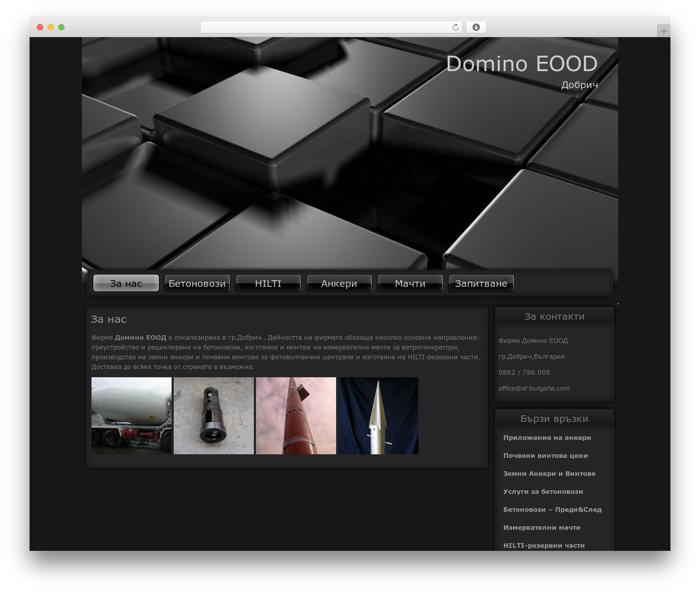Open the ground screw anchor thumbnail

[x=378, y=416]
